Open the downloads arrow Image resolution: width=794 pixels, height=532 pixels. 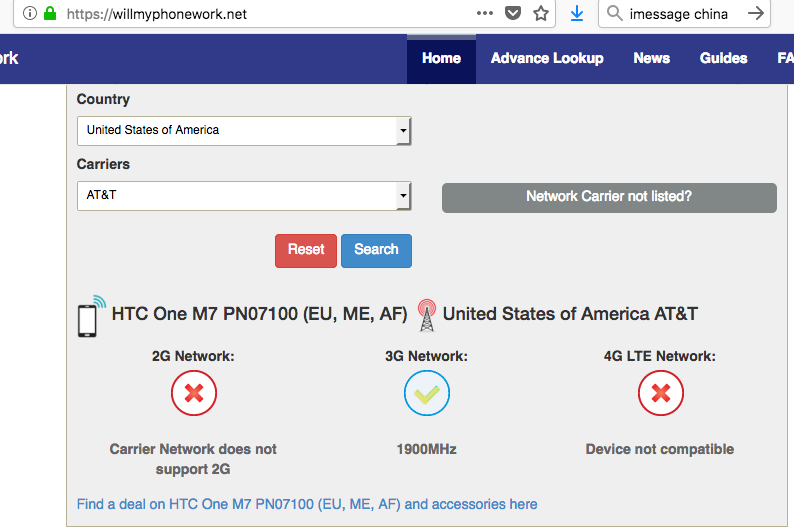577,14
